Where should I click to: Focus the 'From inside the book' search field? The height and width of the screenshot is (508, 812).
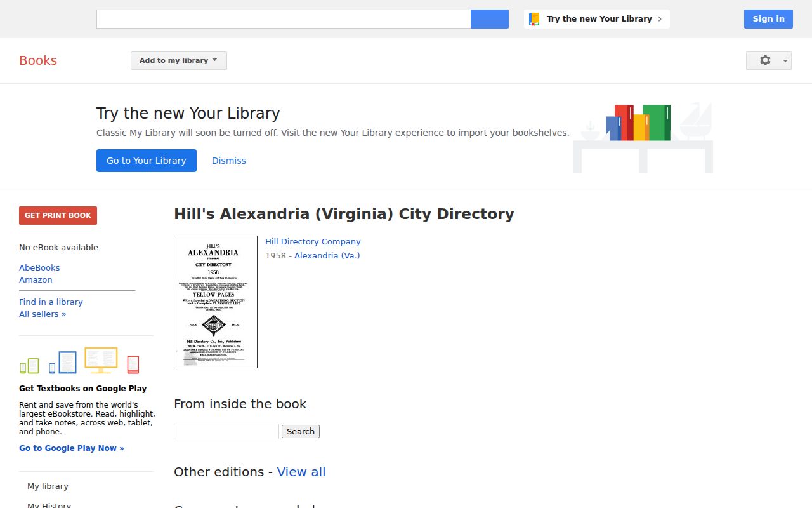tap(226, 431)
